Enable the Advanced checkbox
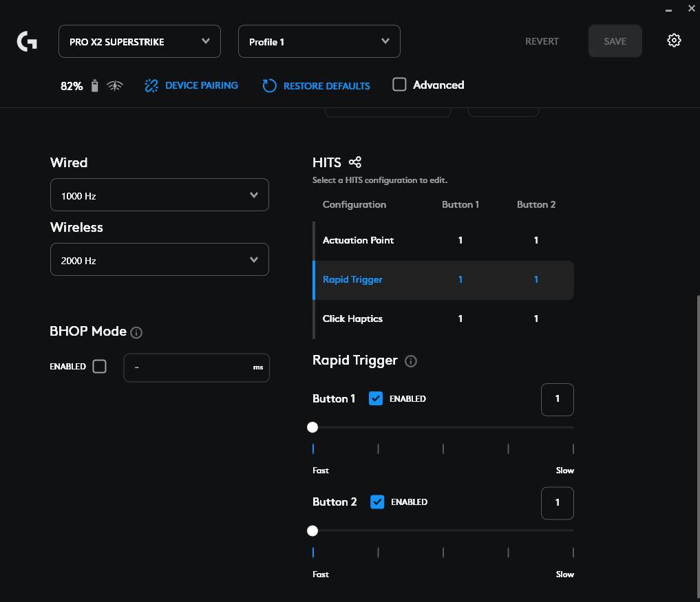700x602 pixels. click(399, 85)
